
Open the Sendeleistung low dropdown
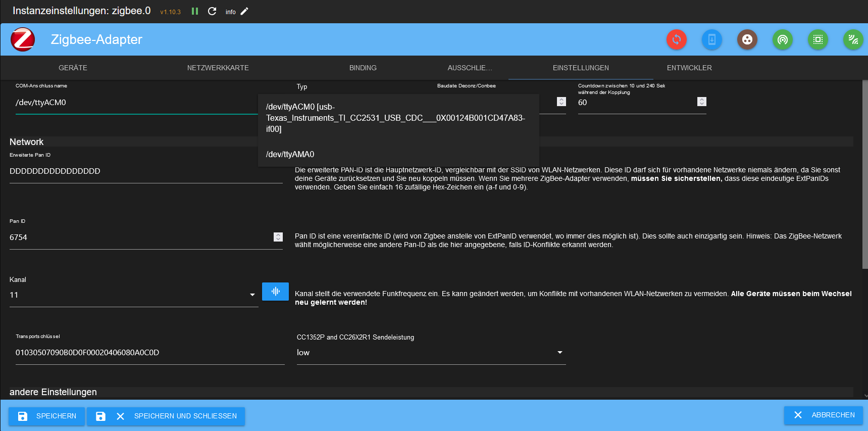[431, 353]
